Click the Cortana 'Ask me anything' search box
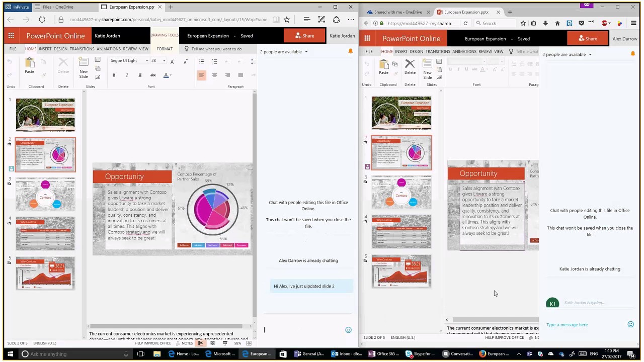 (74, 354)
